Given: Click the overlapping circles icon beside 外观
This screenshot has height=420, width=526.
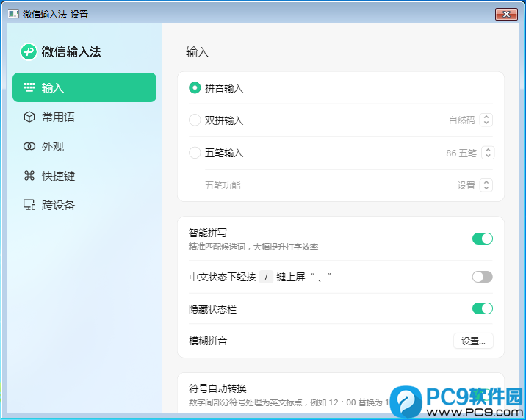Looking at the screenshot, I should click(29, 146).
